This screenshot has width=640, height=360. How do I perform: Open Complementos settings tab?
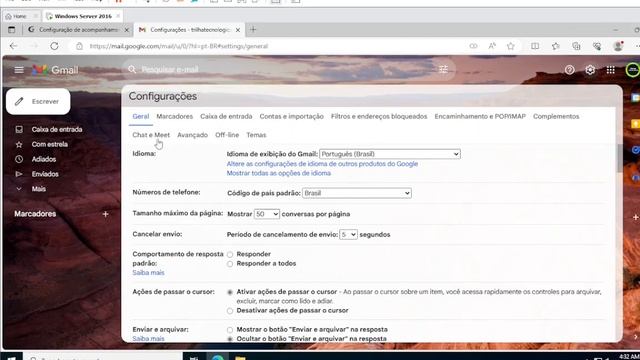pos(556,116)
